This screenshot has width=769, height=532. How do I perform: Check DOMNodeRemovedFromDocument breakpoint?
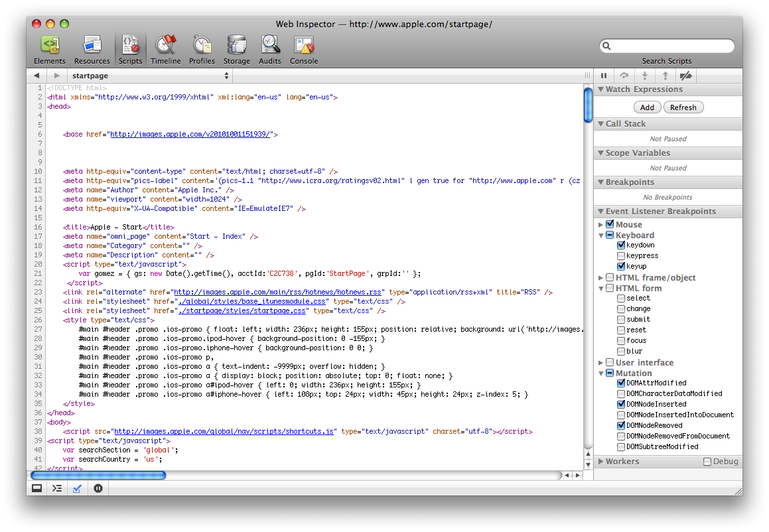[x=621, y=436]
